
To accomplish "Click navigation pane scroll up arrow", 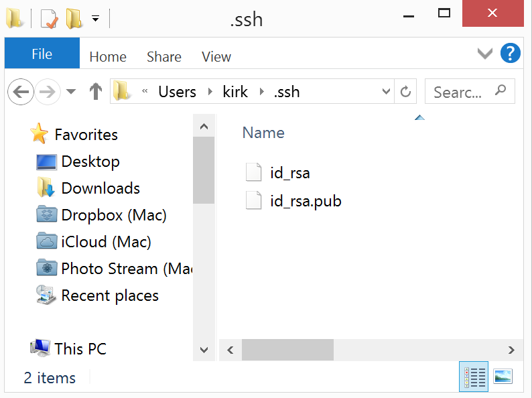I will (x=204, y=127).
